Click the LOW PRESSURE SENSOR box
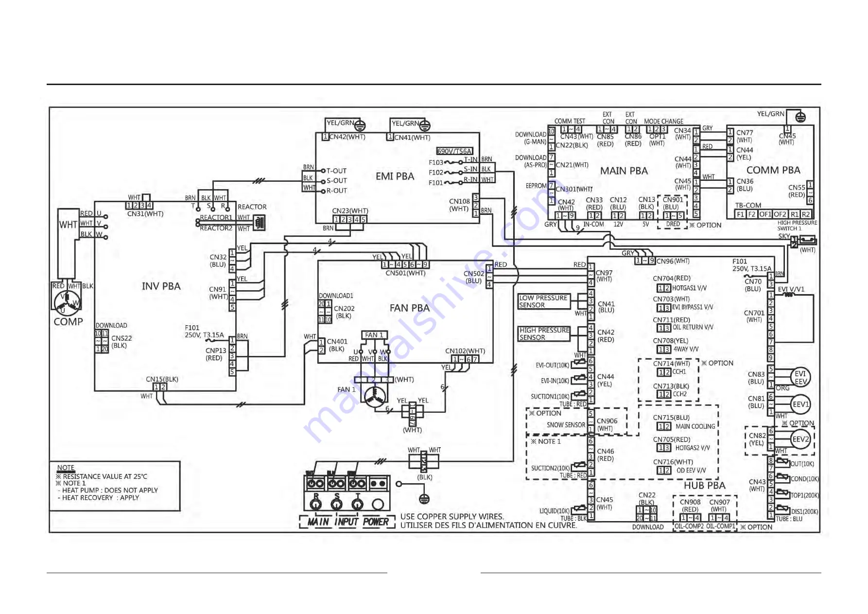868x614 pixels. click(544, 301)
